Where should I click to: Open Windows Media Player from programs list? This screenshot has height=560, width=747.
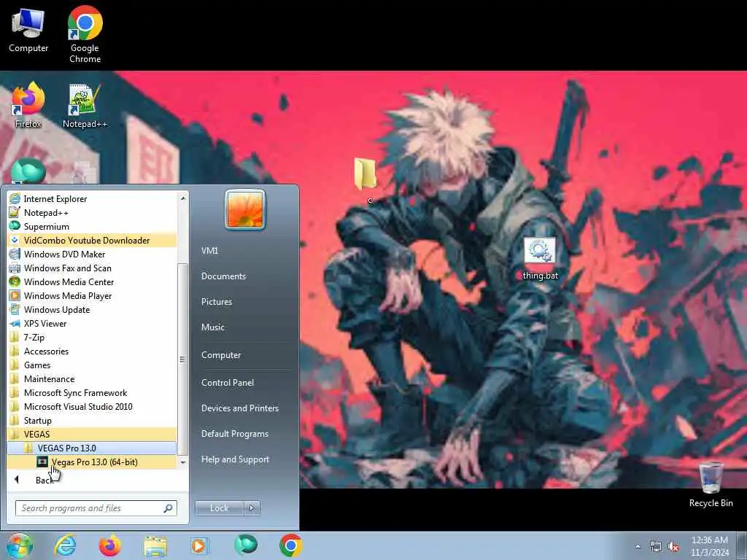(91, 295)
